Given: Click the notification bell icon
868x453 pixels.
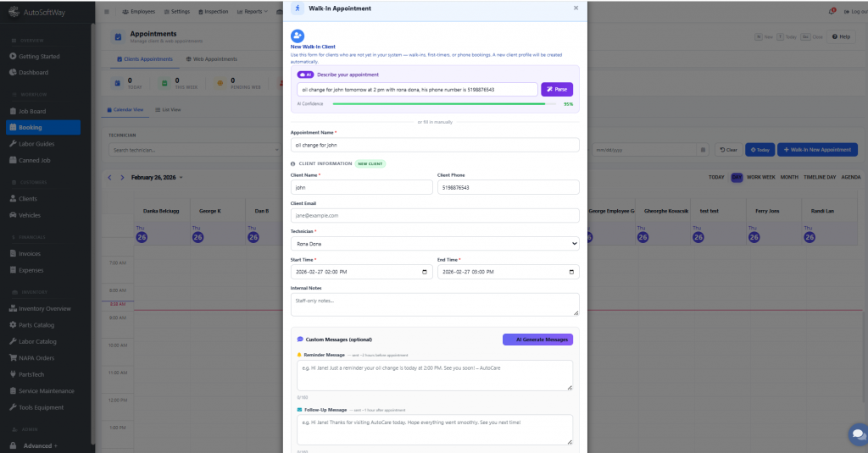Looking at the screenshot, I should click(x=831, y=11).
